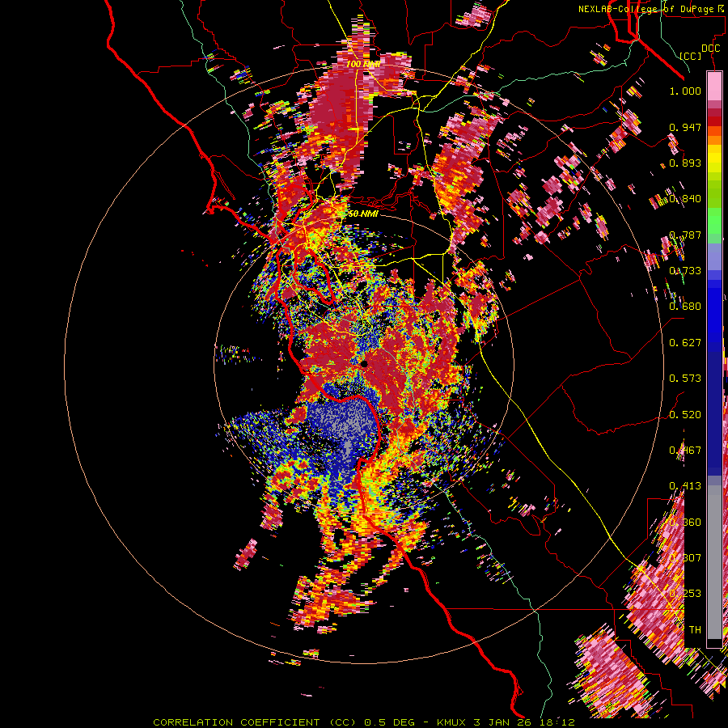Click the yellow segment of the color bar
This screenshot has height=728, width=728.
[x=714, y=159]
